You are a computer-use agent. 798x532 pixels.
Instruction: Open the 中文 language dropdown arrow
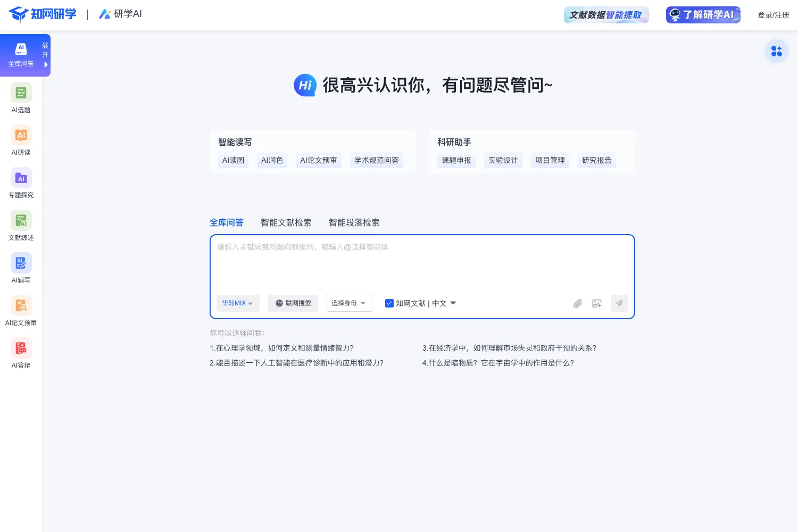[453, 303]
